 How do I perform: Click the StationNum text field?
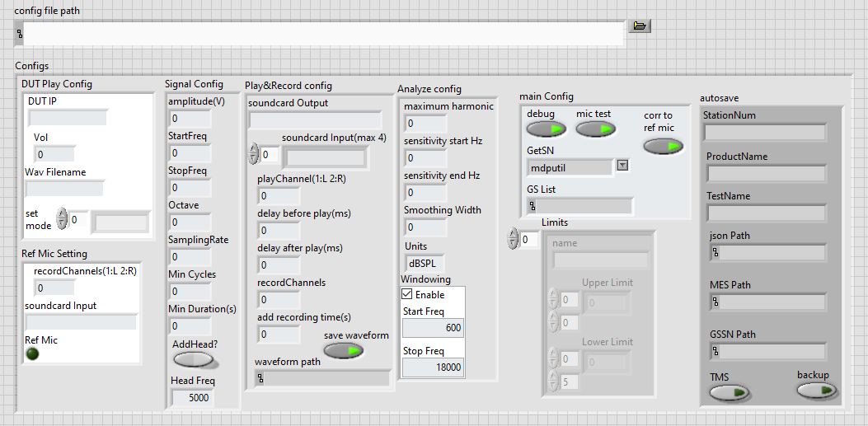(x=764, y=133)
